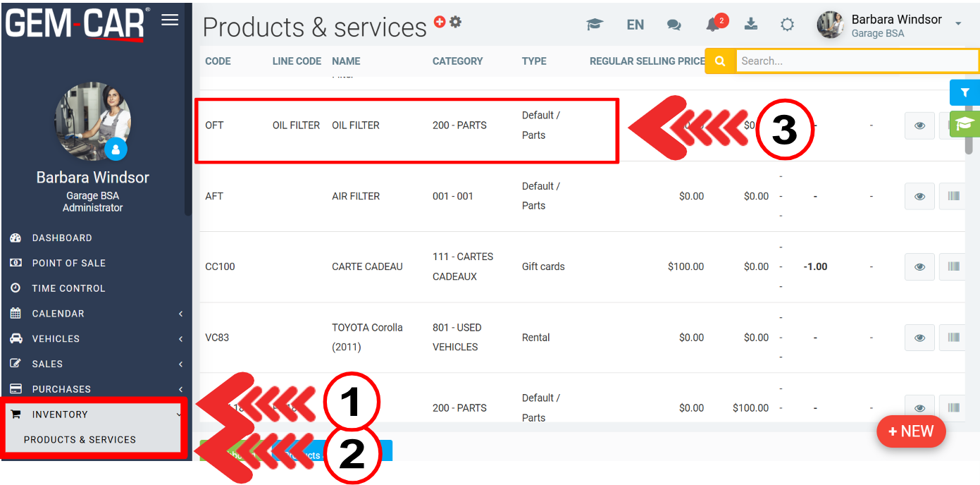Screen dimensions: 980x485
Task: Click the blue filter funnel button
Action: tap(965, 92)
